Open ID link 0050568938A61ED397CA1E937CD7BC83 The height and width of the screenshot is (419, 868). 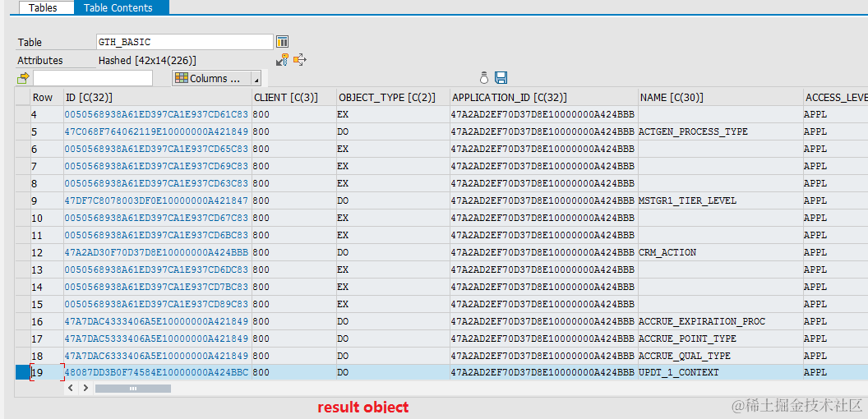click(157, 287)
